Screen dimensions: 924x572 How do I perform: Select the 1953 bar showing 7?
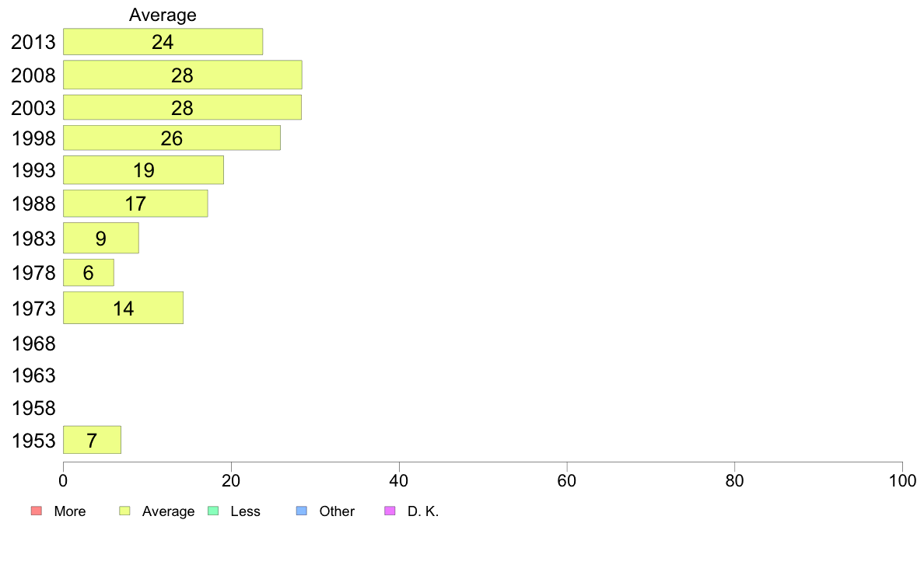[92, 440]
